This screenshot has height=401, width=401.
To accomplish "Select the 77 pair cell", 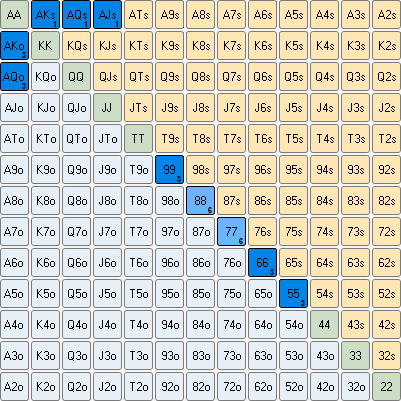I will click(231, 232).
